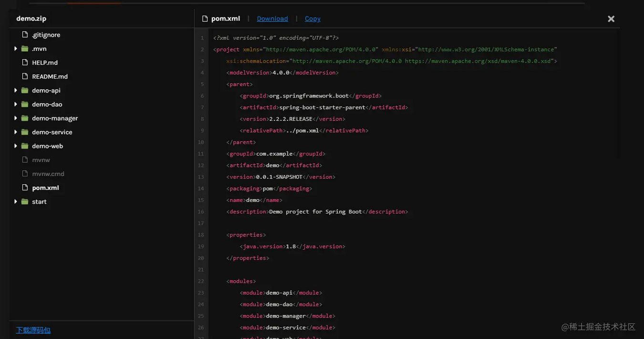
Task: Click the demo-web folder icon
Action: coord(25,146)
